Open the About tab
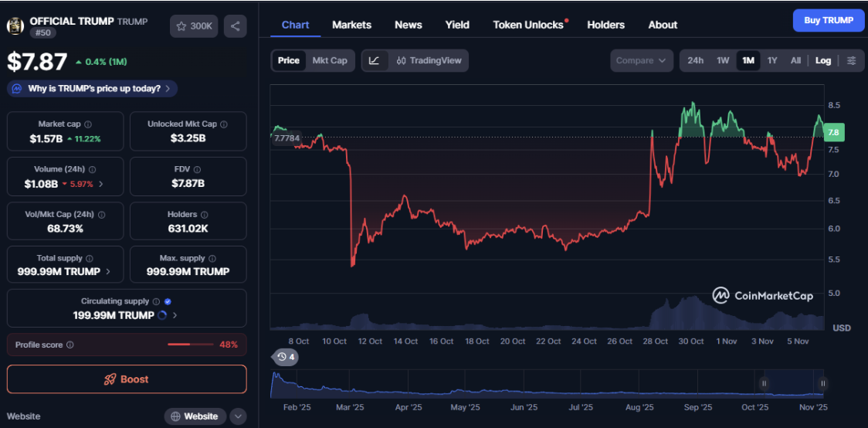Image resolution: width=868 pixels, height=428 pixels. click(x=663, y=25)
